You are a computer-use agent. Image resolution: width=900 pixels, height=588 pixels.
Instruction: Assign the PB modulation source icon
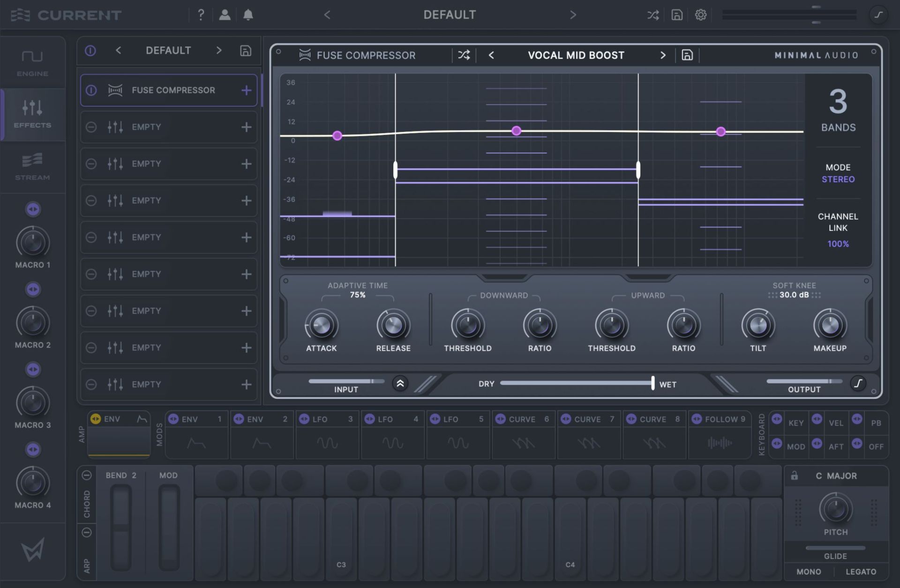coord(857,419)
